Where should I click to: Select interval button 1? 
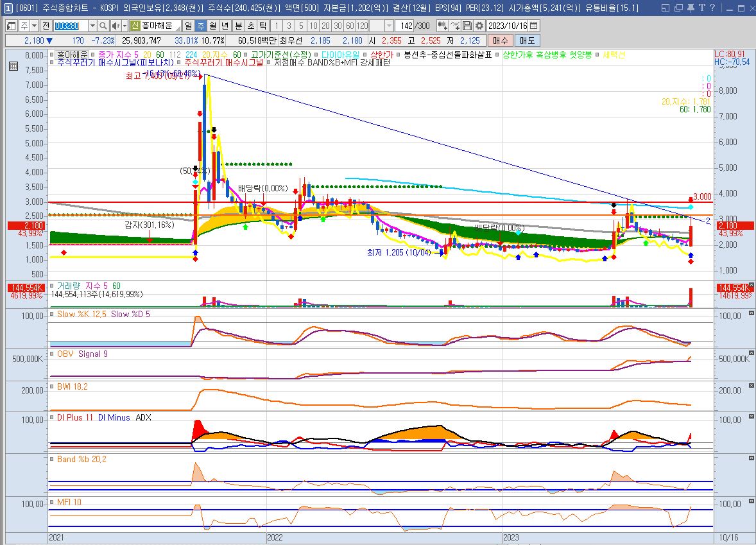pyautogui.click(x=277, y=26)
